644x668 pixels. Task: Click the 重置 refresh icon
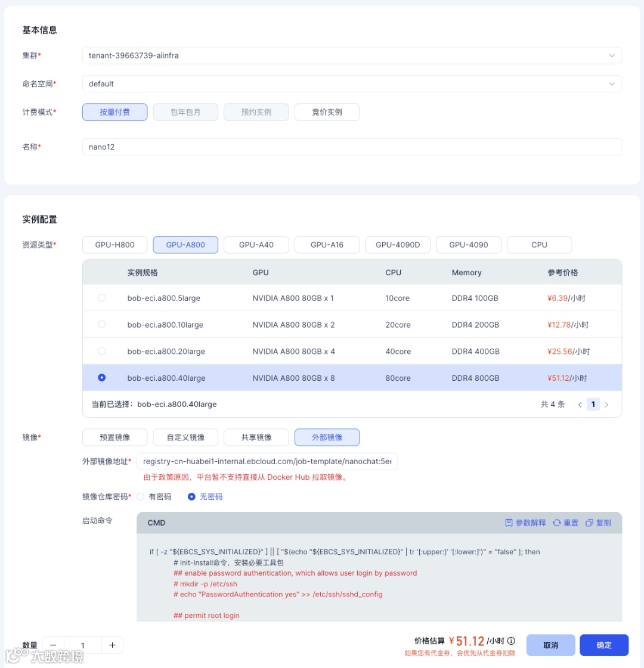pyautogui.click(x=556, y=523)
